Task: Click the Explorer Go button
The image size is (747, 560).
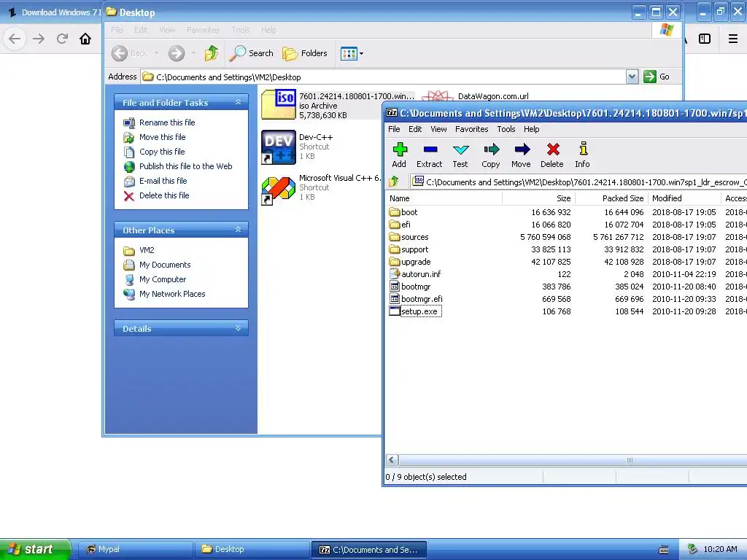Action: point(657,77)
